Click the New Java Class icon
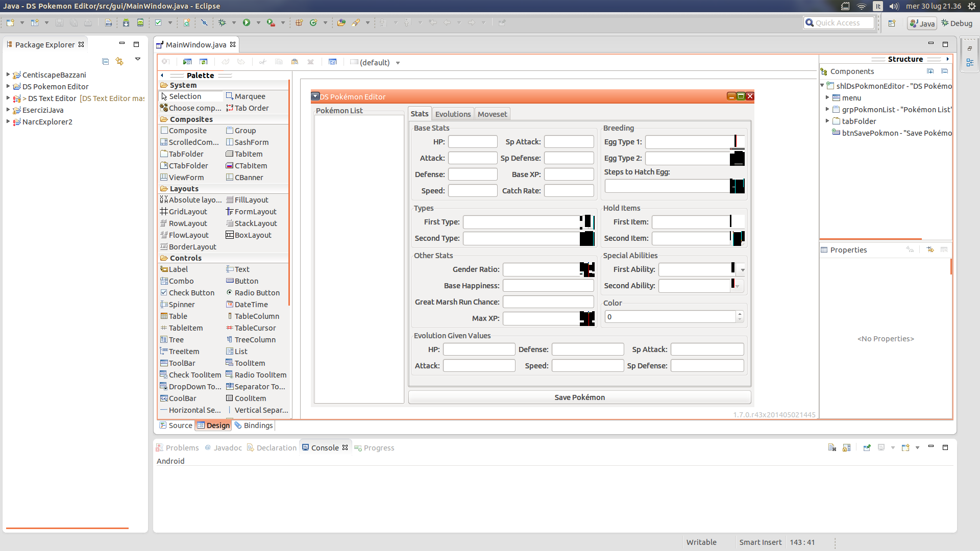Screen dimensions: 980x551 click(313, 23)
